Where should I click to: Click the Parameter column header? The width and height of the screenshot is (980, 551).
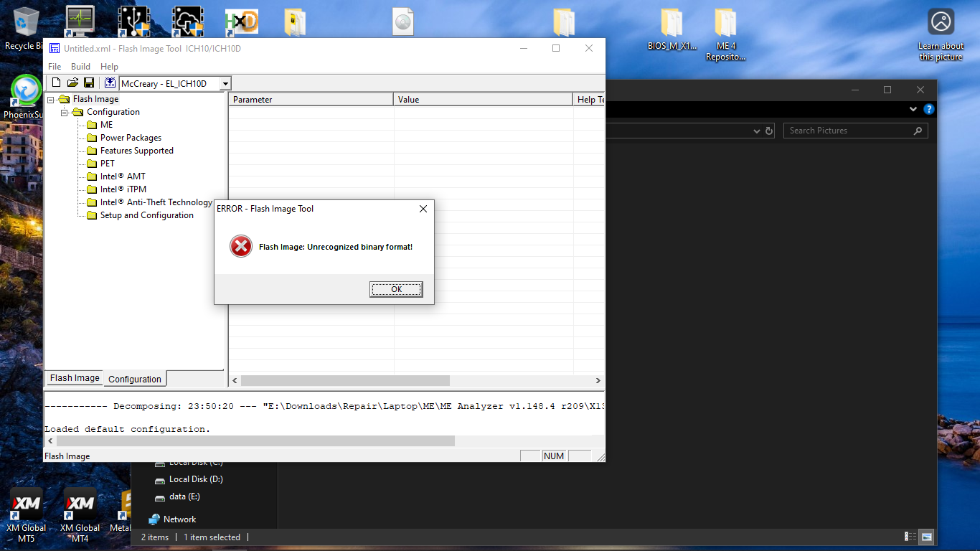tap(311, 100)
